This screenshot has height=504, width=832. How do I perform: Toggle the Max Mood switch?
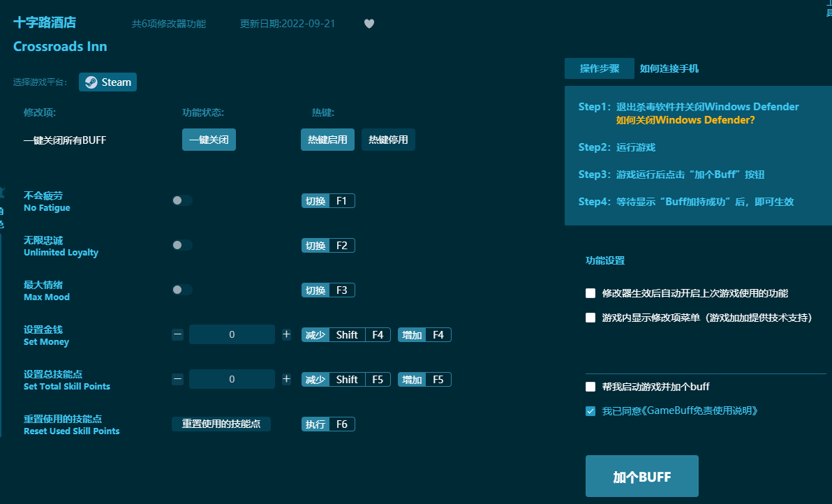click(182, 290)
